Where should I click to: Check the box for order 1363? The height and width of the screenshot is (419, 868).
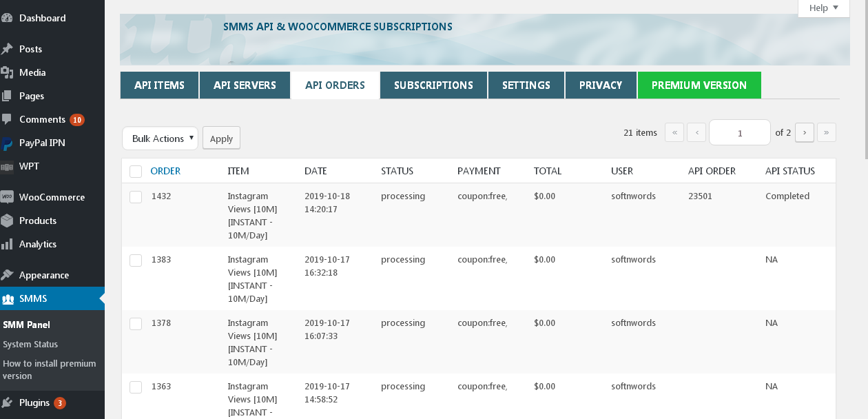(x=136, y=387)
